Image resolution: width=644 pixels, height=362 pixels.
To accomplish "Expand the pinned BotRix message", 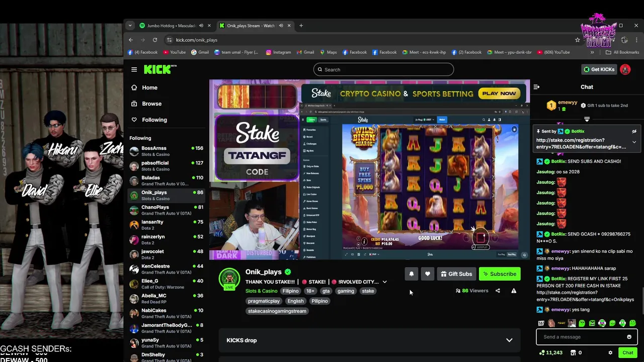I will coord(634,142).
